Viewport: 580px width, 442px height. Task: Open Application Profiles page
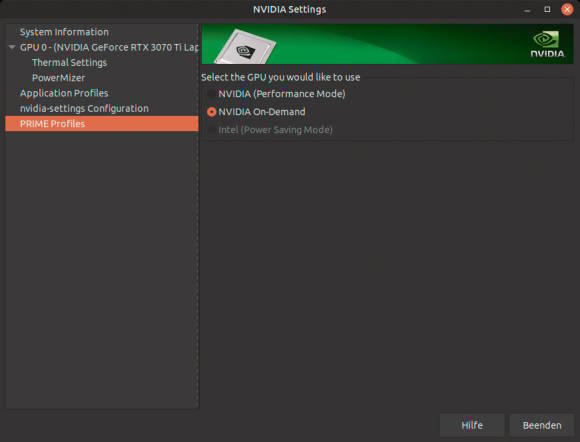coord(64,93)
